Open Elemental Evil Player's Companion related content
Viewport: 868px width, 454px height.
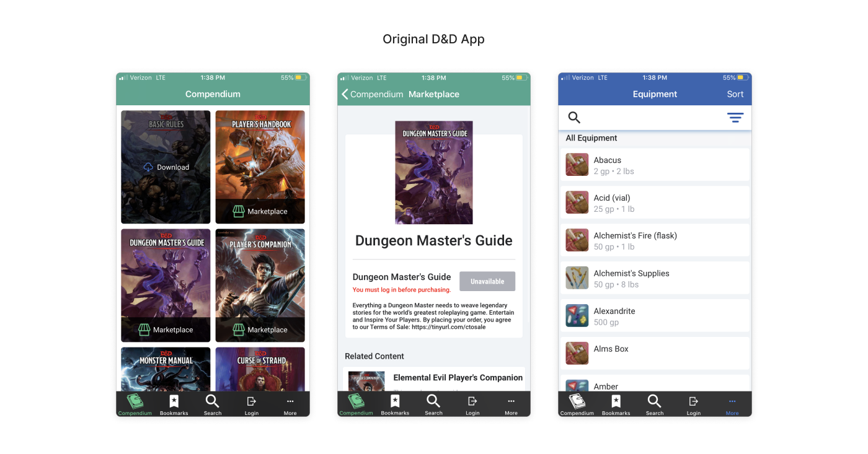tap(458, 378)
